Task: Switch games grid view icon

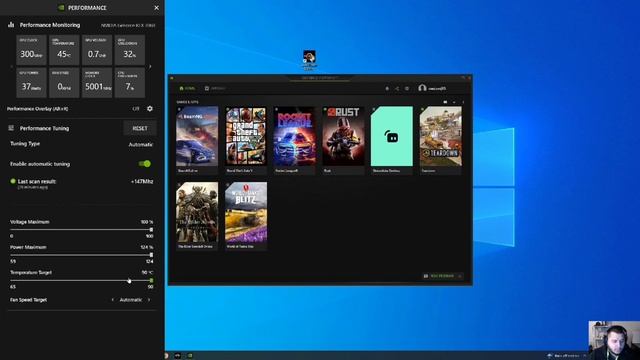Action: click(x=445, y=102)
